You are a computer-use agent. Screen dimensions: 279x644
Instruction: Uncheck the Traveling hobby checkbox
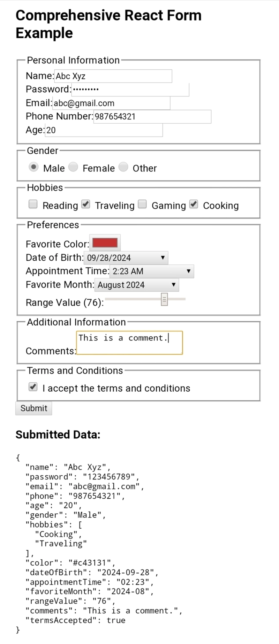[x=86, y=204]
